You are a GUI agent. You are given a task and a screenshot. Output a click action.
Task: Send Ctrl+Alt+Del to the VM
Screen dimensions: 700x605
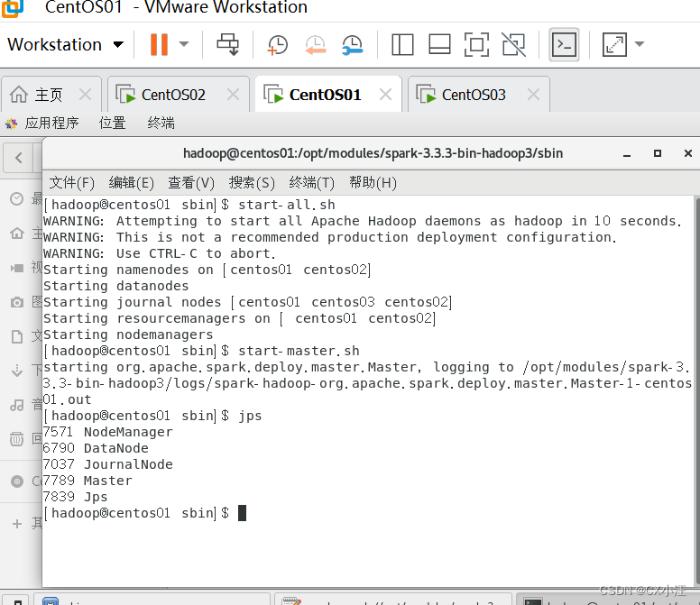click(227, 44)
